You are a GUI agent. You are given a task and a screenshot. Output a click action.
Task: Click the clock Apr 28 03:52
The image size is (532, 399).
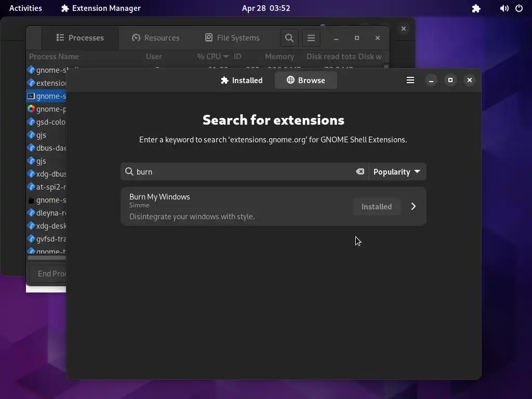tap(266, 8)
